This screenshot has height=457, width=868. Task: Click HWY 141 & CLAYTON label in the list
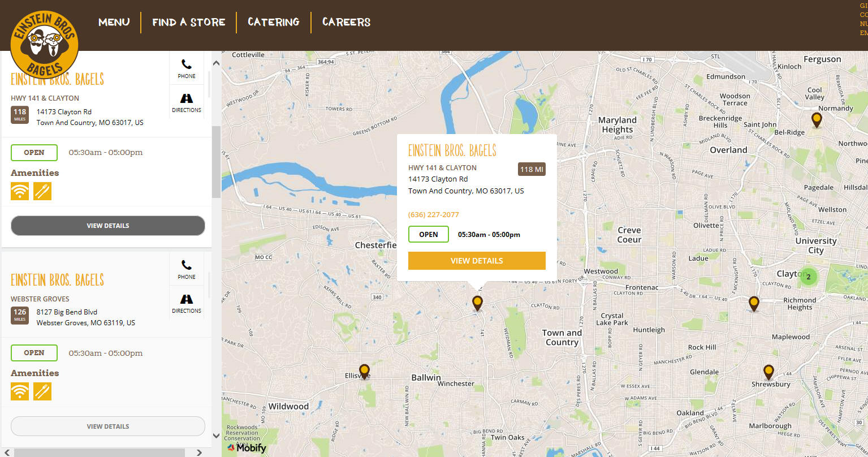(45, 98)
